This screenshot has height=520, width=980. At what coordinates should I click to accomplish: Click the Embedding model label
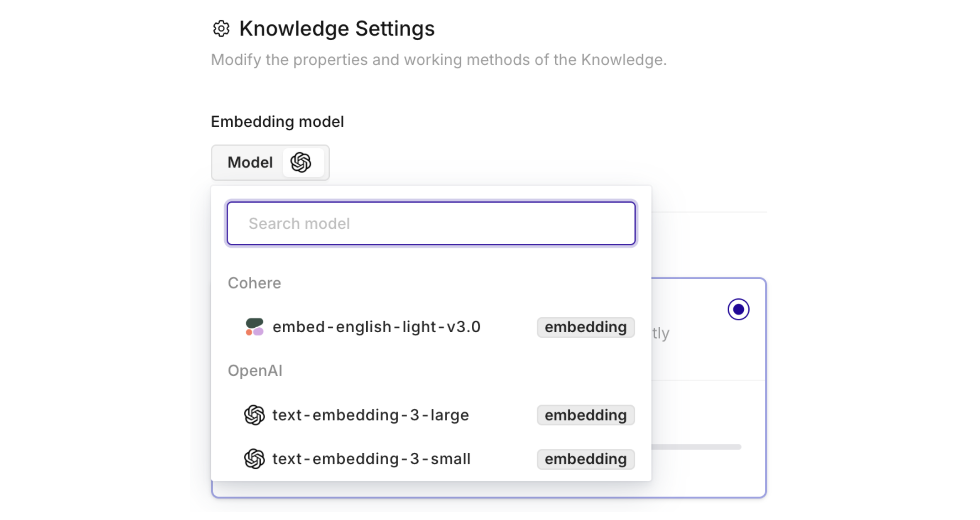pyautogui.click(x=277, y=122)
